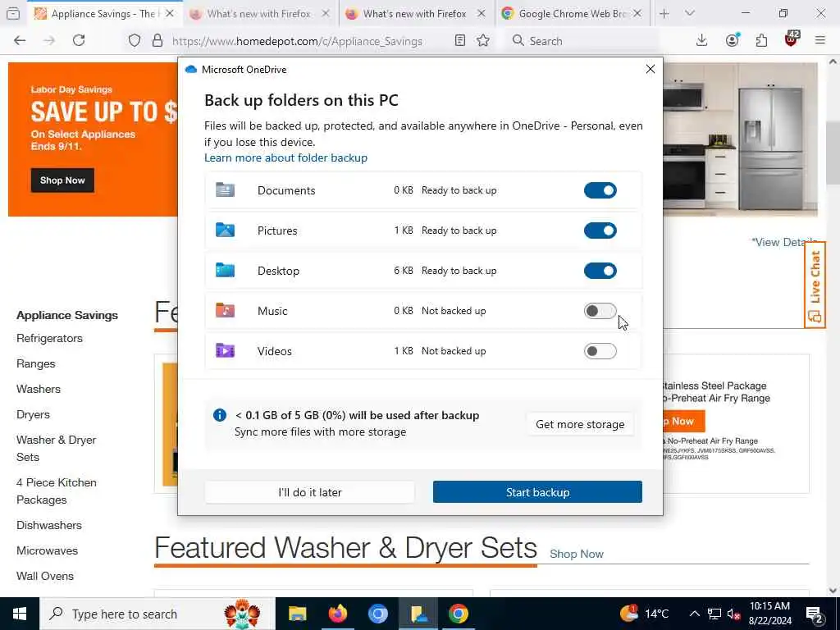
Task: Open the Windows Start menu
Action: [20, 614]
